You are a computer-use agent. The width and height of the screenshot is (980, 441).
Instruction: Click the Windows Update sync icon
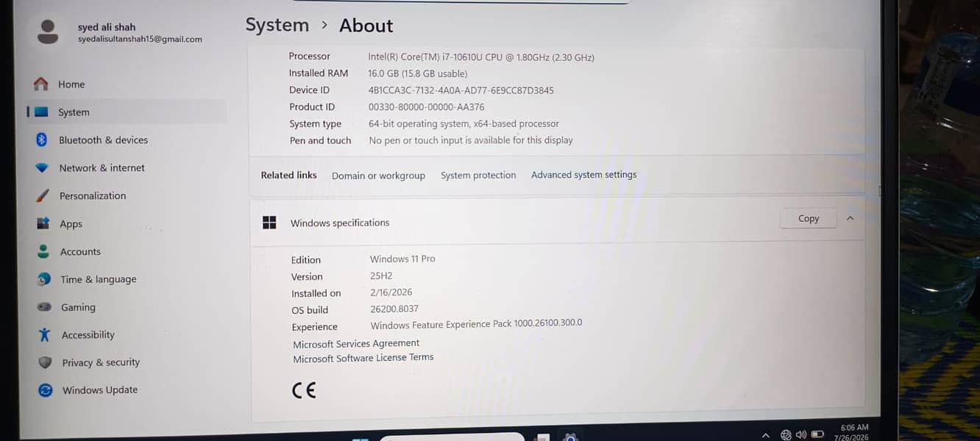(46, 390)
